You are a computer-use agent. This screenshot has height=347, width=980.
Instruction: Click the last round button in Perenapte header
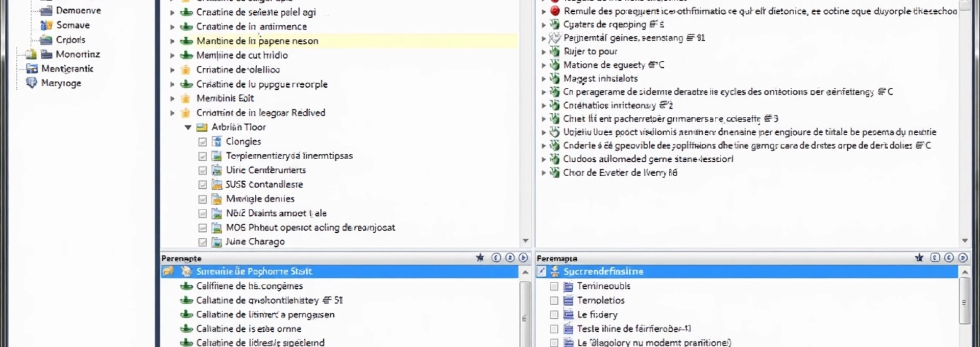[x=523, y=258]
